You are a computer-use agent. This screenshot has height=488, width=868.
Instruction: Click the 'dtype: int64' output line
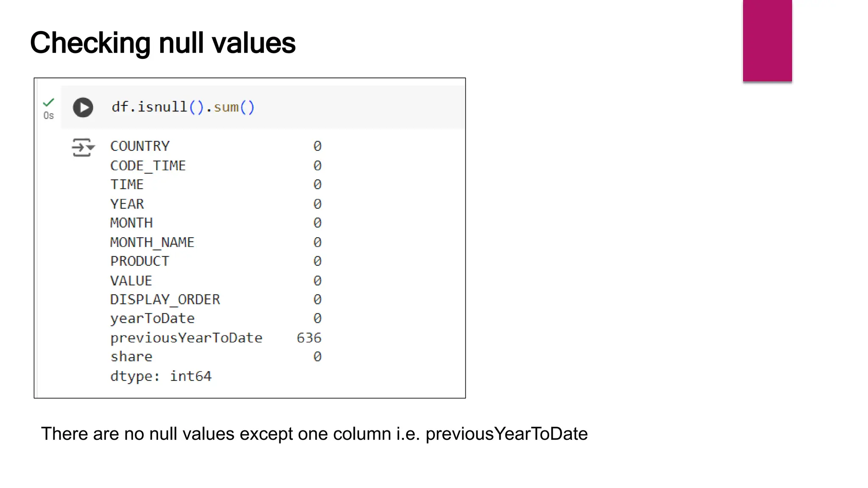(x=161, y=376)
